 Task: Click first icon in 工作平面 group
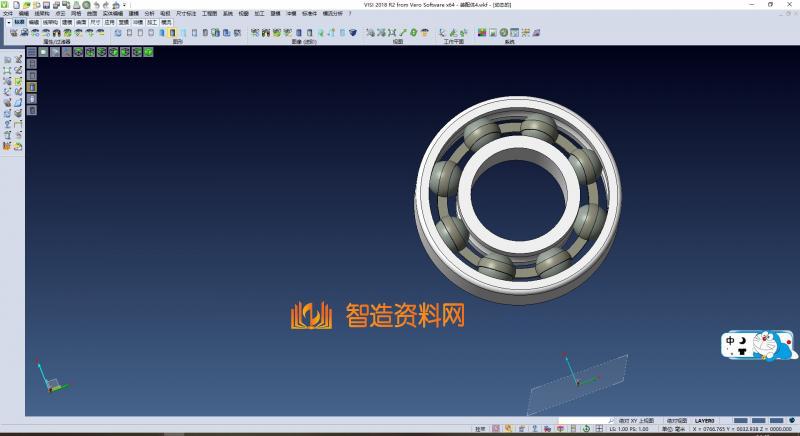pyautogui.click(x=442, y=33)
